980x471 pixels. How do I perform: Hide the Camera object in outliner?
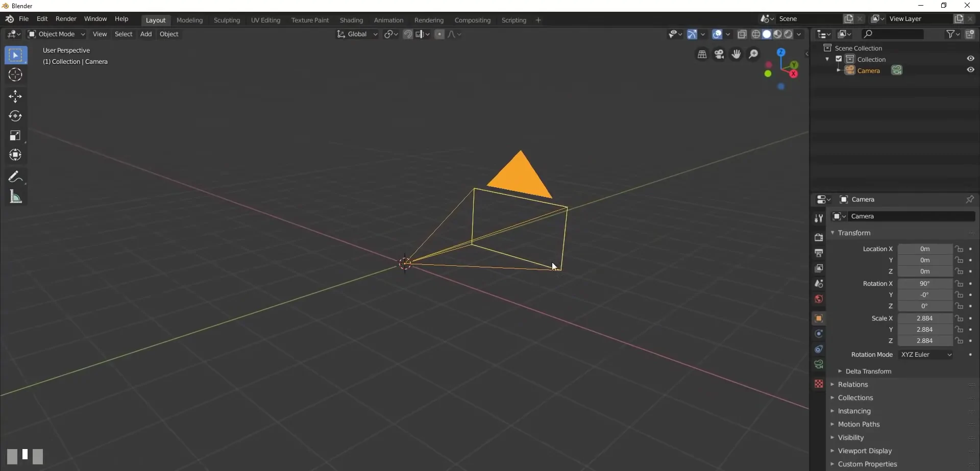pyautogui.click(x=970, y=70)
